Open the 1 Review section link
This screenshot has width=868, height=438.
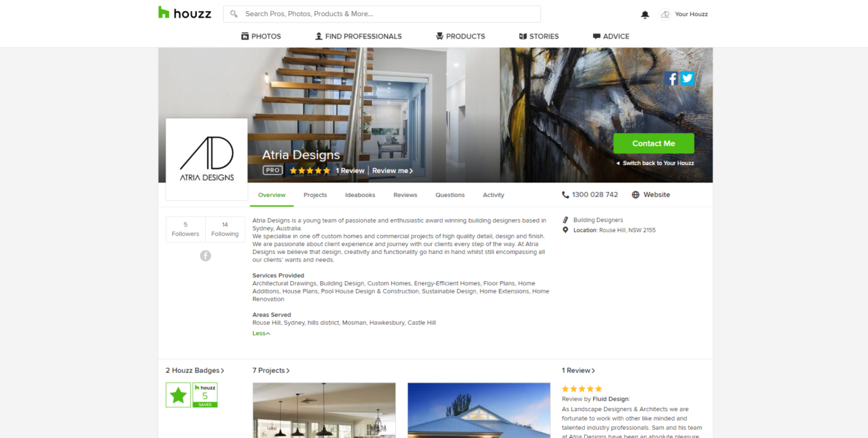(x=578, y=370)
